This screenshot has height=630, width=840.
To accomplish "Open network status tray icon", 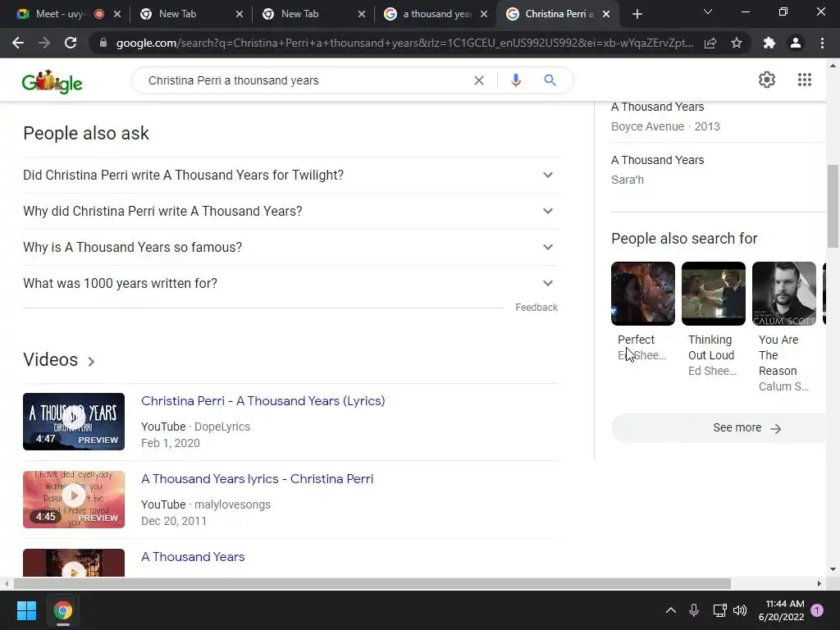I will pos(719,610).
